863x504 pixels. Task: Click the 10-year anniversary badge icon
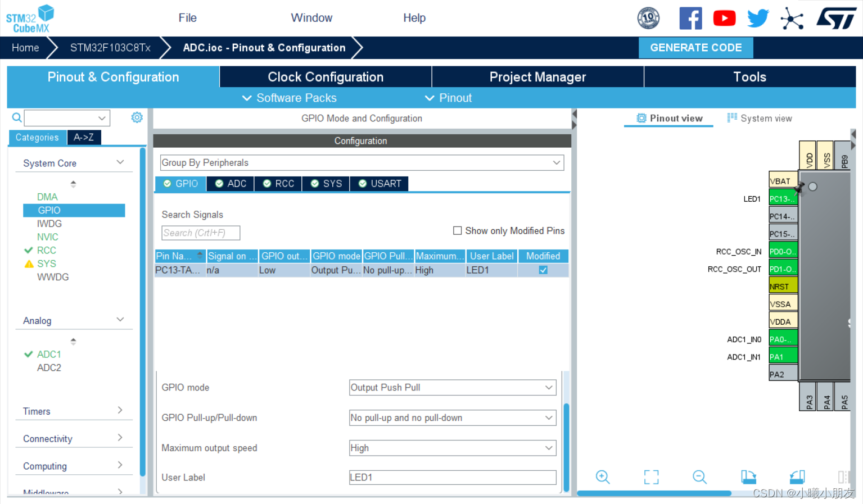[x=648, y=18]
